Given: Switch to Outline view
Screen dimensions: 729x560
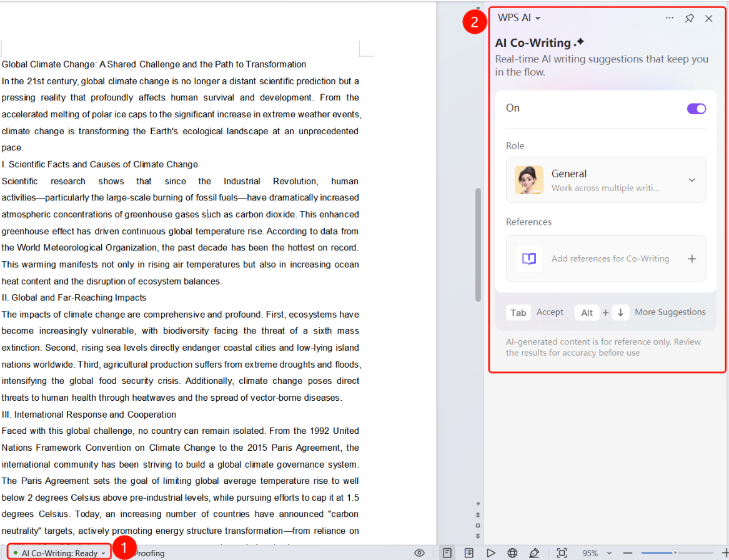Looking at the screenshot, I should coord(469,553).
